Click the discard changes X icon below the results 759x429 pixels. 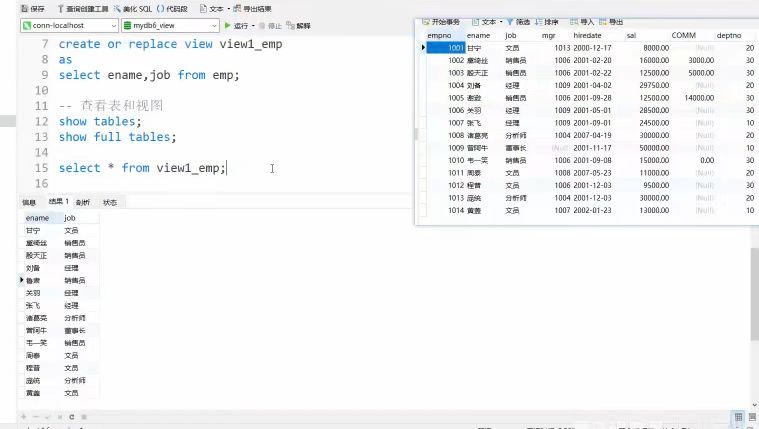[60, 416]
